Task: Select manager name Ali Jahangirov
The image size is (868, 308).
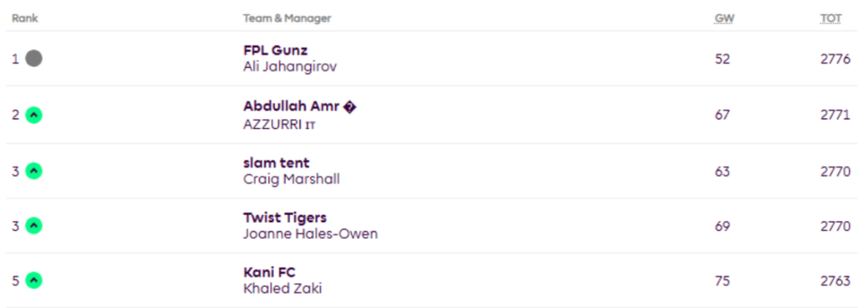Action: 290,66
